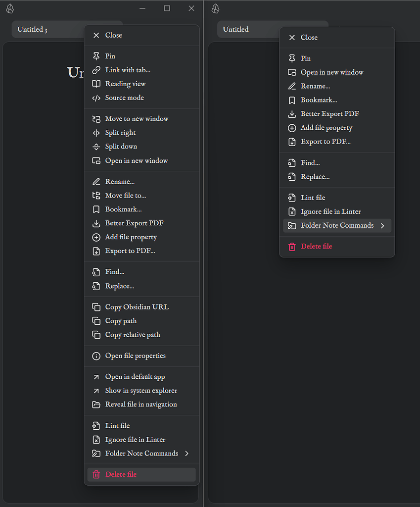Select Export to PDF... in the right menu

coord(337,142)
